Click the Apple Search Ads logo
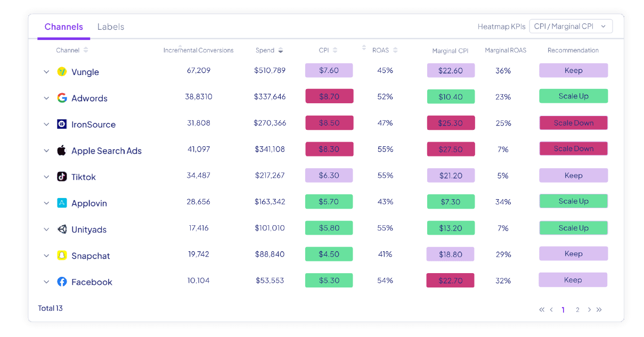644x337 pixels. [62, 150]
